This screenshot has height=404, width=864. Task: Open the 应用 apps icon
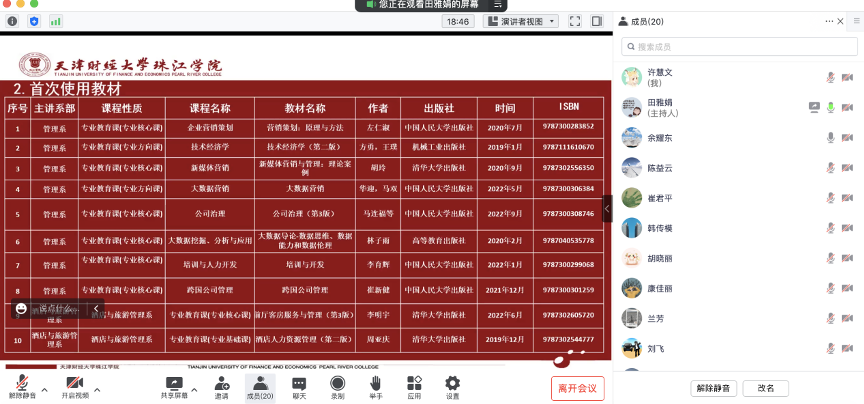click(414, 383)
